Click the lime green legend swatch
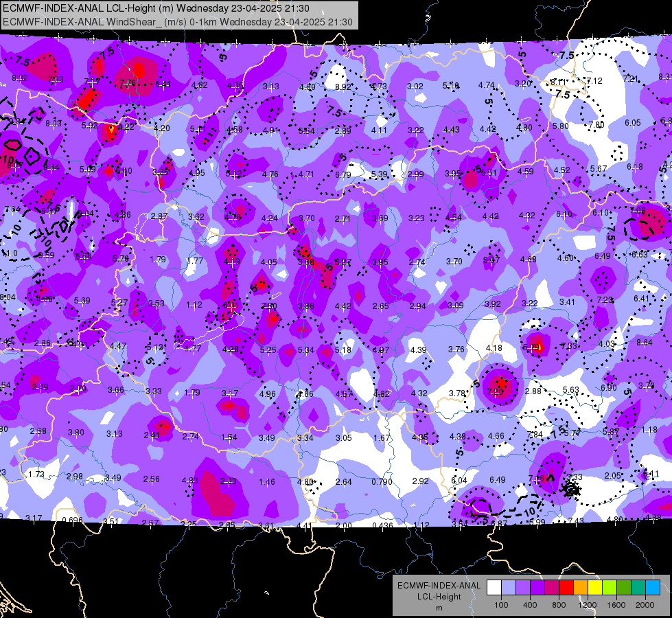This screenshot has width=672, height=618. (610, 588)
